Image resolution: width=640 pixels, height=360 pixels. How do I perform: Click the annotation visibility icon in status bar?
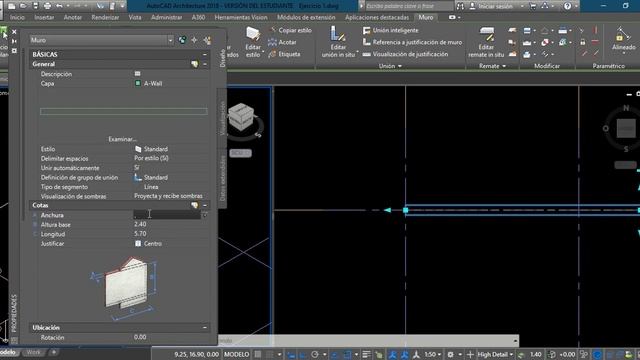tap(392, 354)
